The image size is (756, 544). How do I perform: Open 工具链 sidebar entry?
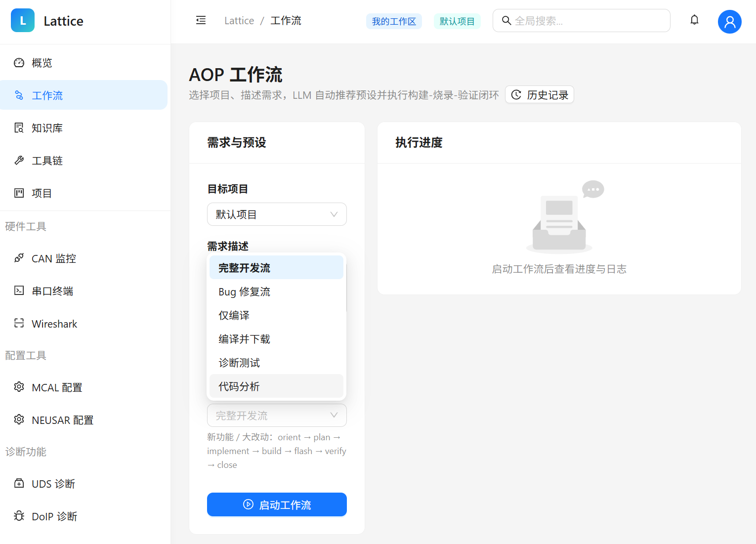click(x=84, y=161)
